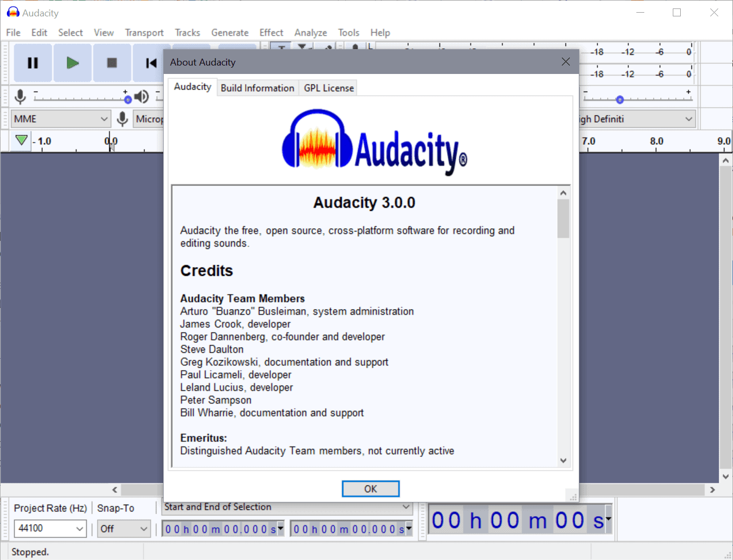Click the scroll-down arrow in credits box

point(563,460)
